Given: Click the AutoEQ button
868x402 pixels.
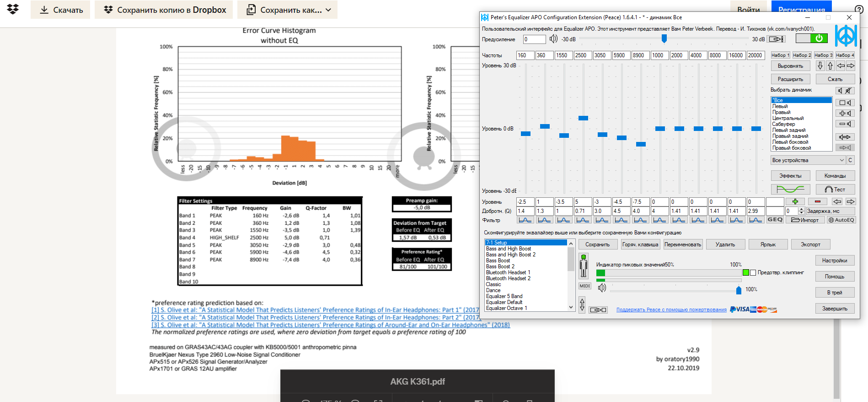Looking at the screenshot, I should 841,220.
